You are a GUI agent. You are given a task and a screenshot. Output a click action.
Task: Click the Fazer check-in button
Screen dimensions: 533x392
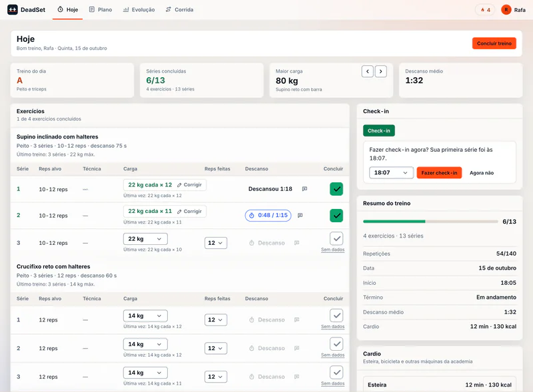click(439, 172)
